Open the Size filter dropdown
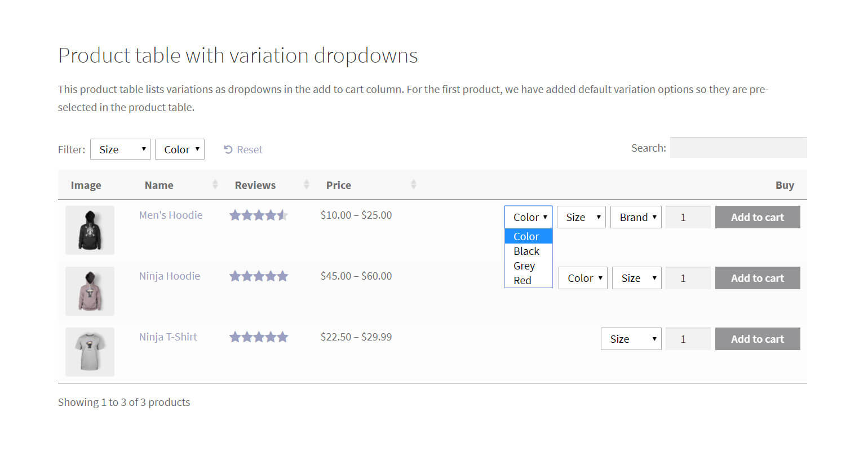The width and height of the screenshot is (868, 451). 121,149
